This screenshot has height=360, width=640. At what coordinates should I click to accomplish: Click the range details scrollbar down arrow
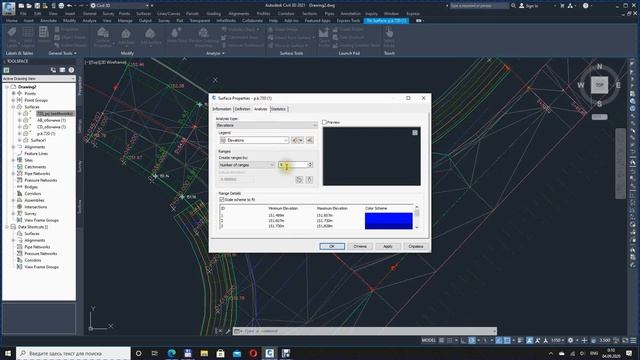tap(417, 227)
